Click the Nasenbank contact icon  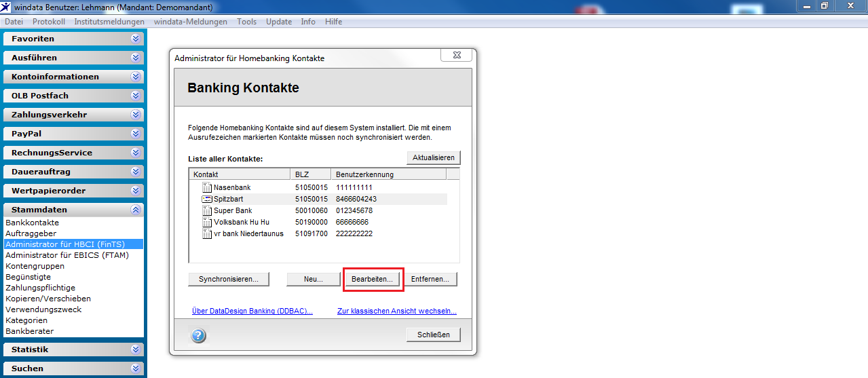(208, 187)
